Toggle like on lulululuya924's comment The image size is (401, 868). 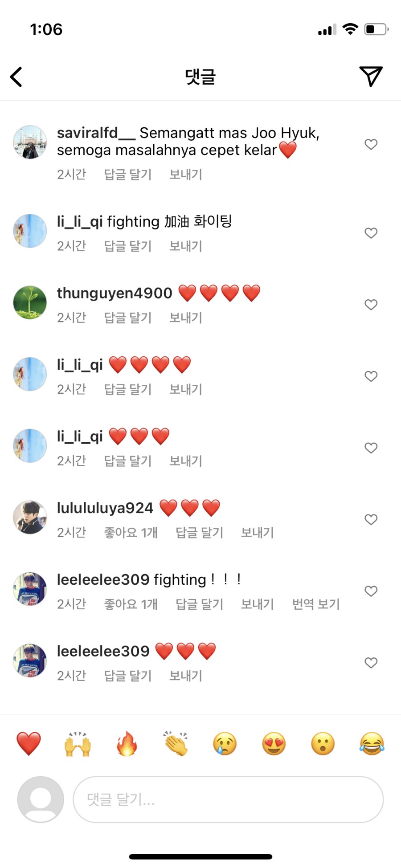click(x=371, y=519)
